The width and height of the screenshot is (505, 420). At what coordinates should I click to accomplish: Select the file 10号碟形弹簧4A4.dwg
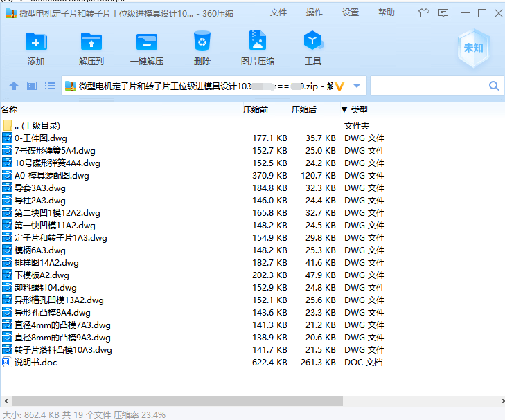tap(57, 163)
